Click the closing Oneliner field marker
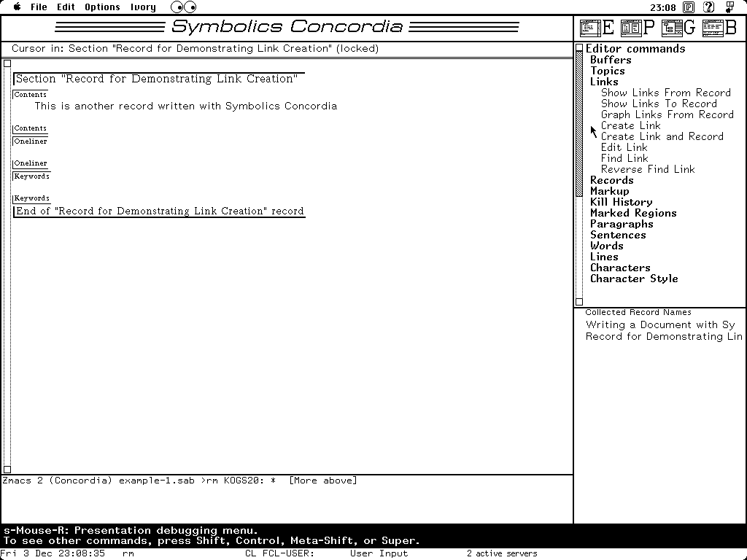 pyautogui.click(x=30, y=163)
